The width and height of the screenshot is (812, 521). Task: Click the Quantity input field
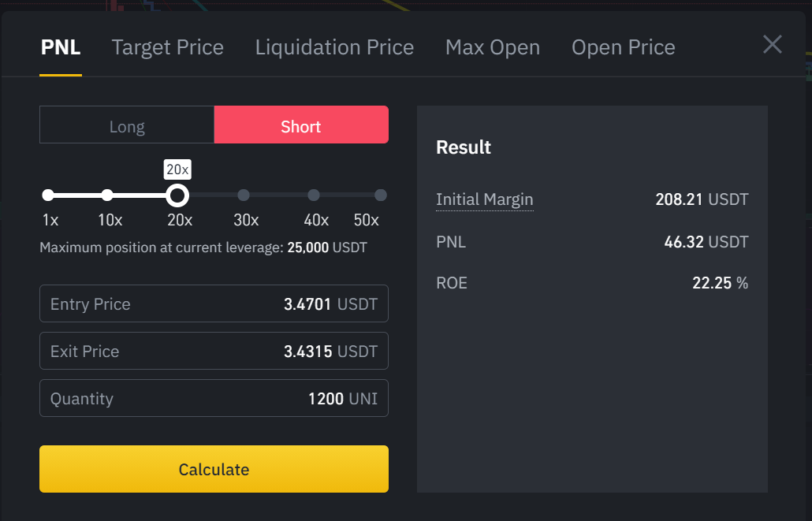click(x=214, y=398)
